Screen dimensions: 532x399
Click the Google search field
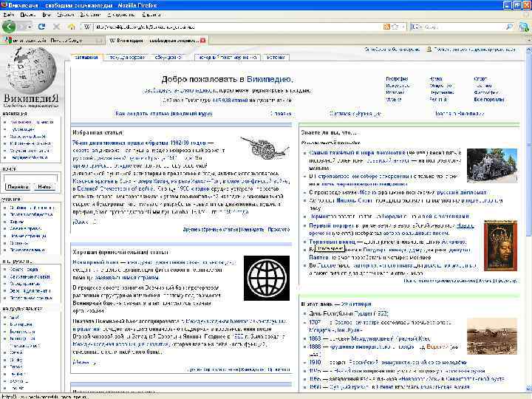(462, 27)
